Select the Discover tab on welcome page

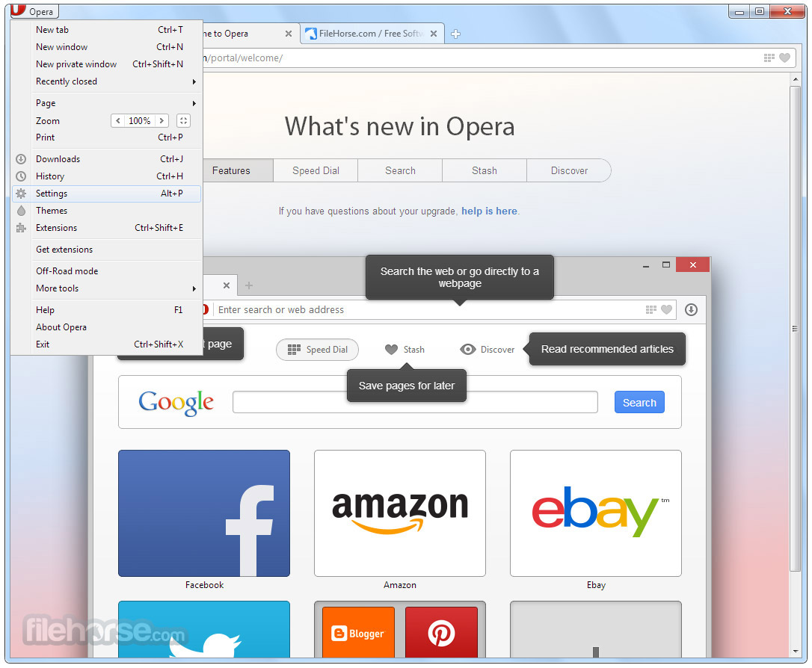coord(568,171)
